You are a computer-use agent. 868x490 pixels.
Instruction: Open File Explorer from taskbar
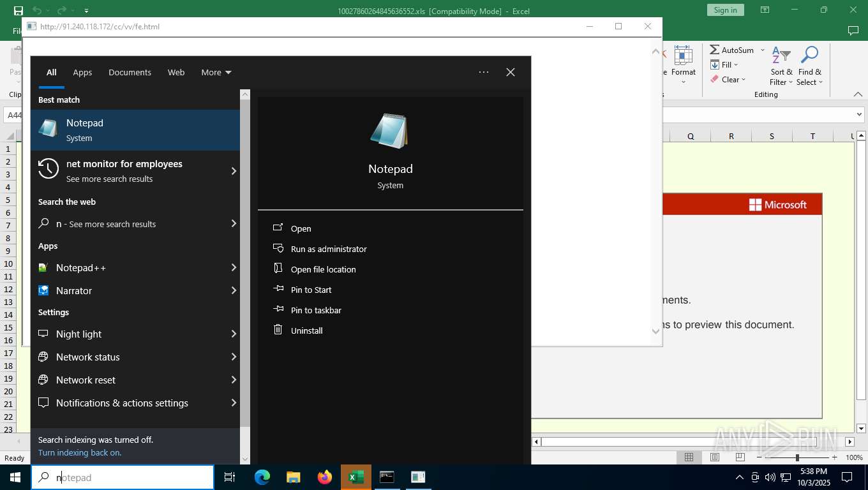click(x=293, y=477)
